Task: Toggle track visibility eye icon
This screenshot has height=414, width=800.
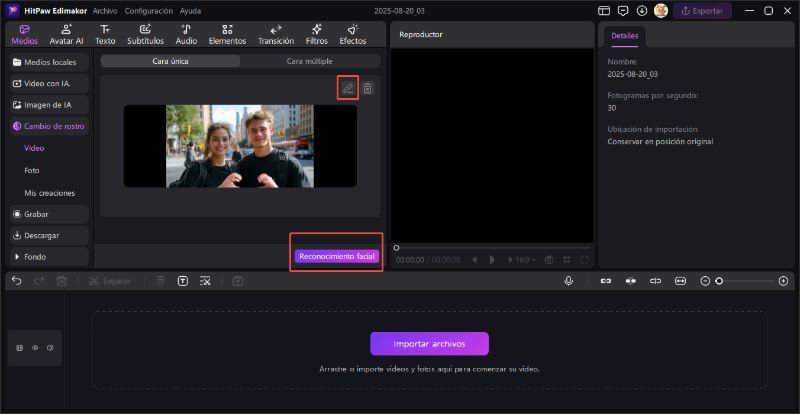Action: [x=35, y=348]
